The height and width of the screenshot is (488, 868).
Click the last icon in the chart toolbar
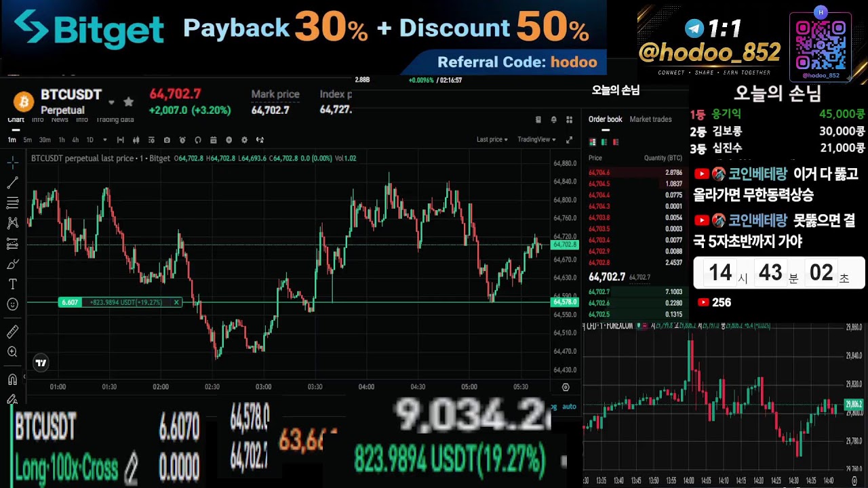(x=260, y=140)
